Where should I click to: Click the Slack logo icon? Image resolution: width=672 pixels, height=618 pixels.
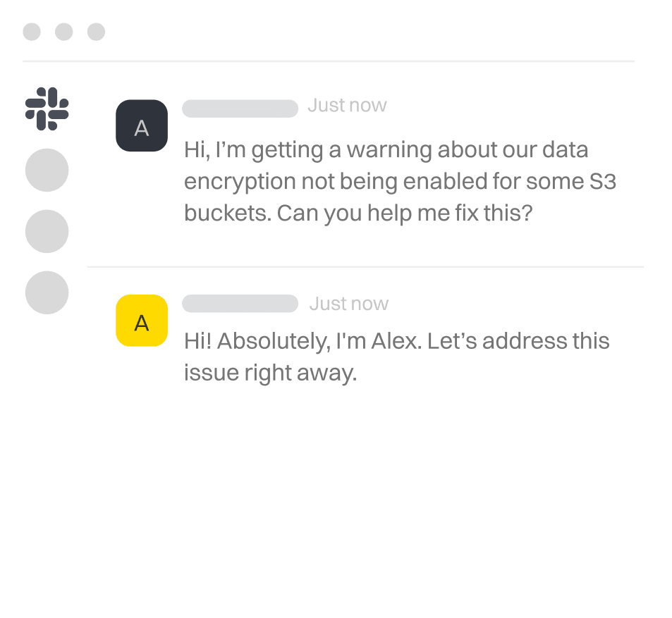click(47, 108)
